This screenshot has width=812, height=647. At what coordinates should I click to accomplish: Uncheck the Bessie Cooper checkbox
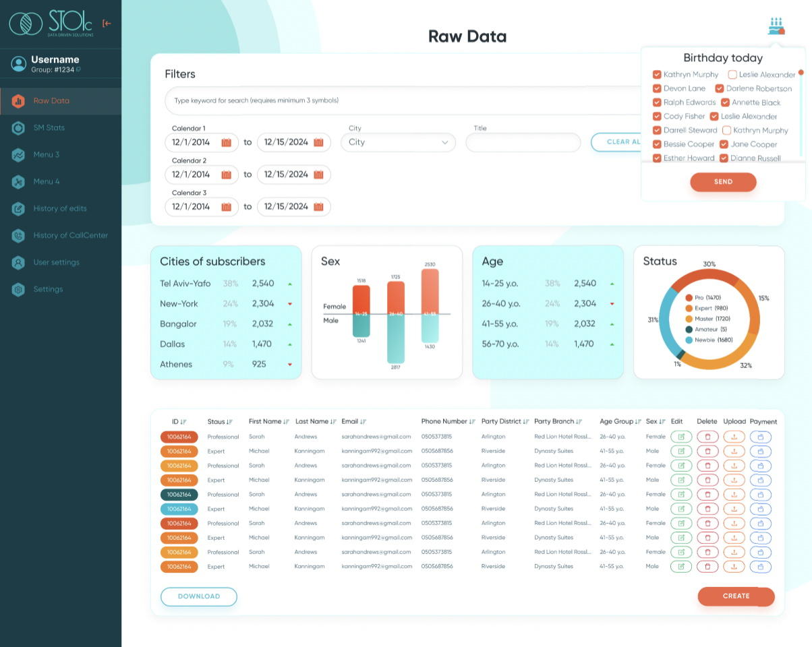(x=657, y=144)
